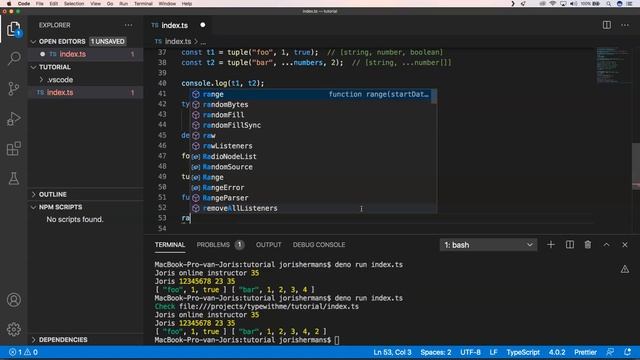The width and height of the screenshot is (640, 360).
Task: Click the terminal warning triangle icon
Action: click(624, 269)
